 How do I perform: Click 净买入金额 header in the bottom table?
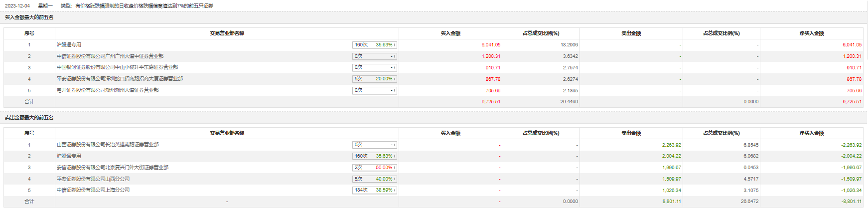click(812, 133)
